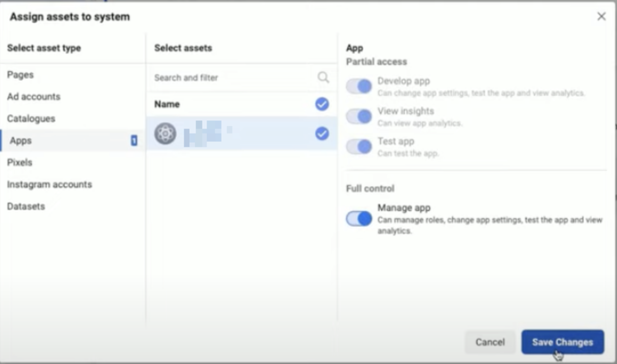Viewport: 617px width, 364px height.
Task: Open the Instagram accounts asset type
Action: click(49, 184)
